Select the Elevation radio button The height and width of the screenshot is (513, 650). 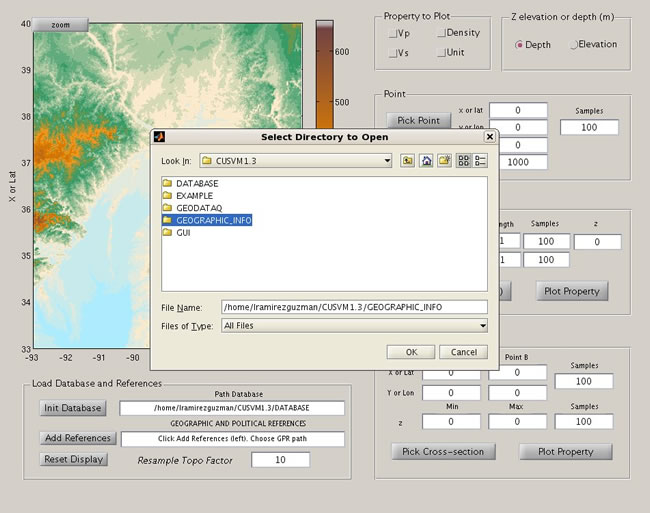click(x=574, y=44)
